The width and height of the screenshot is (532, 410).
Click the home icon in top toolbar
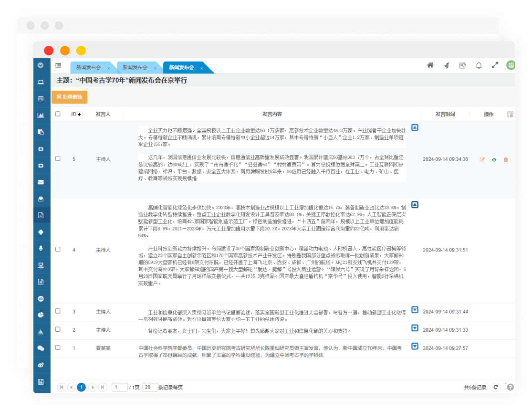430,65
